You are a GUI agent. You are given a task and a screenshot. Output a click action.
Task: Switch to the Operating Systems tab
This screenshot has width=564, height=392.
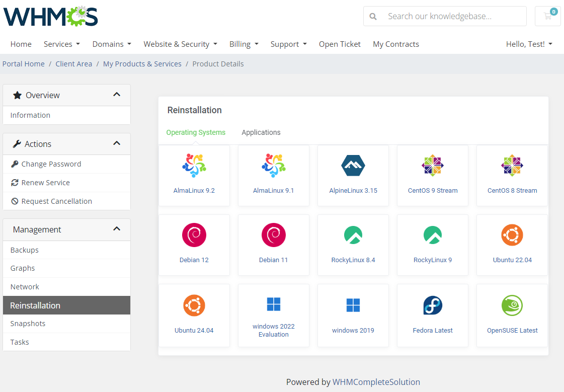(196, 132)
